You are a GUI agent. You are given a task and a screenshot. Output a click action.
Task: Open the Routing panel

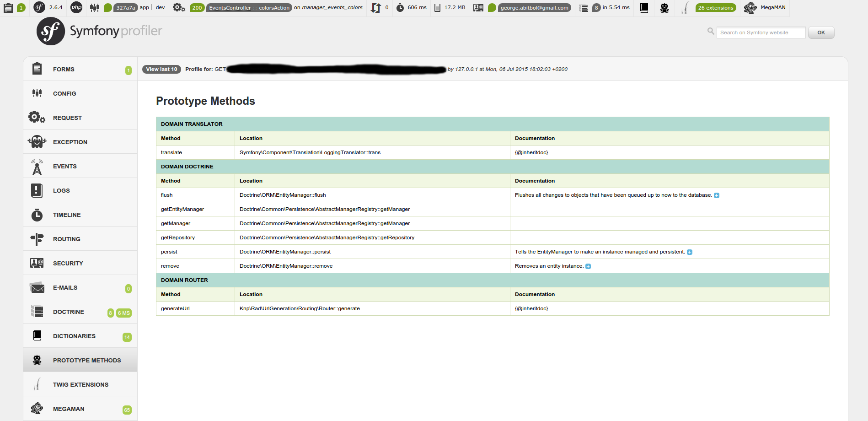(x=80, y=239)
